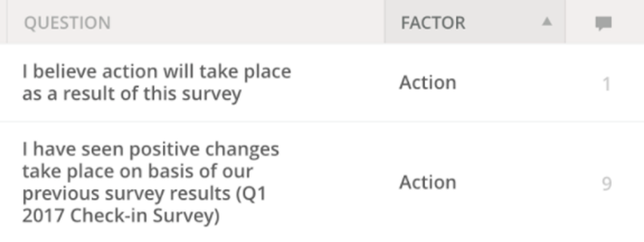Image resolution: width=644 pixels, height=242 pixels.
Task: Open the 9 comments count for second question
Action: click(x=606, y=184)
